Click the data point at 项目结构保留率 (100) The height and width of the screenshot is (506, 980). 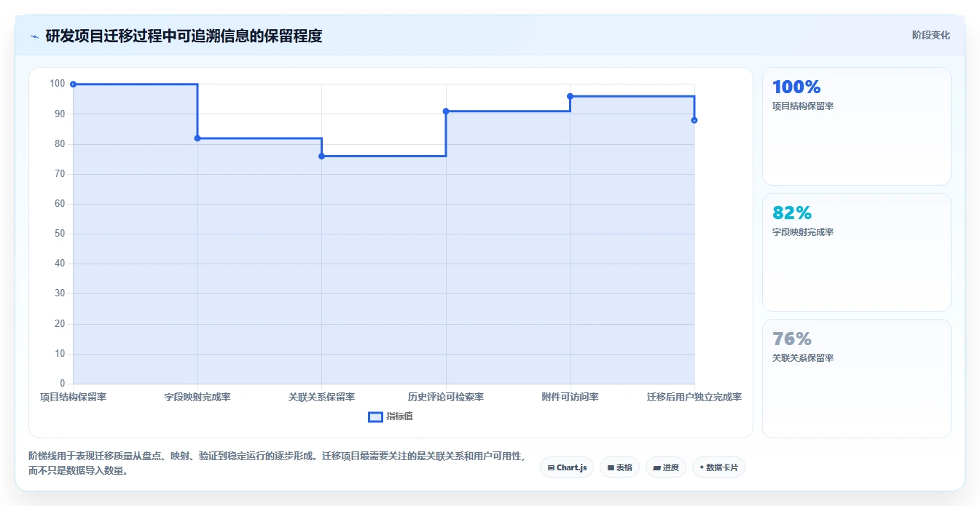(x=73, y=84)
